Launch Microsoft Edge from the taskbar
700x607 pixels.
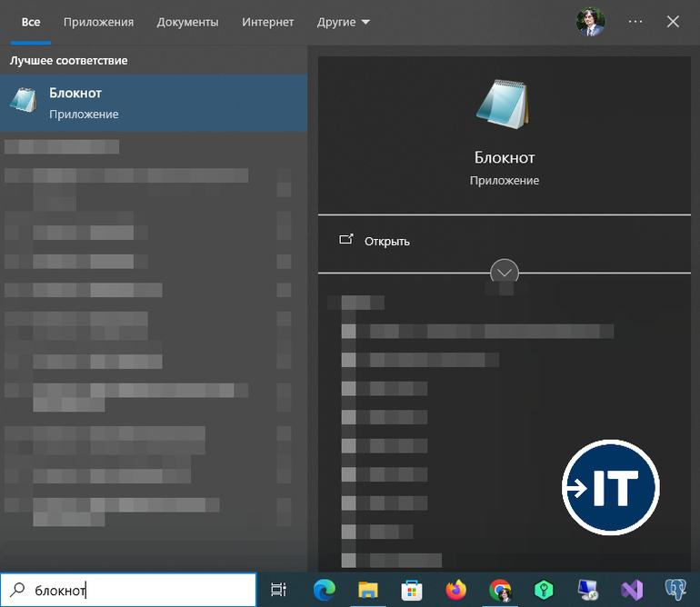tap(325, 590)
